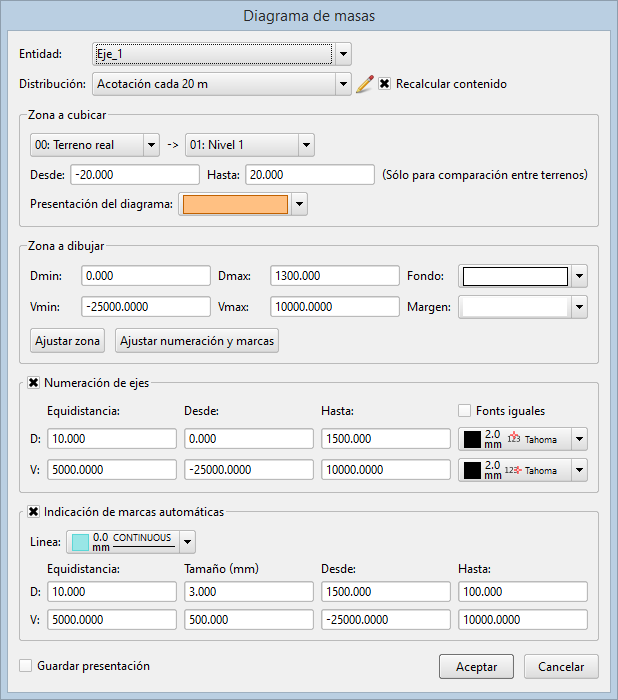
Task: Click numeración V Desde field -25000.0000
Action: pyautogui.click(x=249, y=470)
